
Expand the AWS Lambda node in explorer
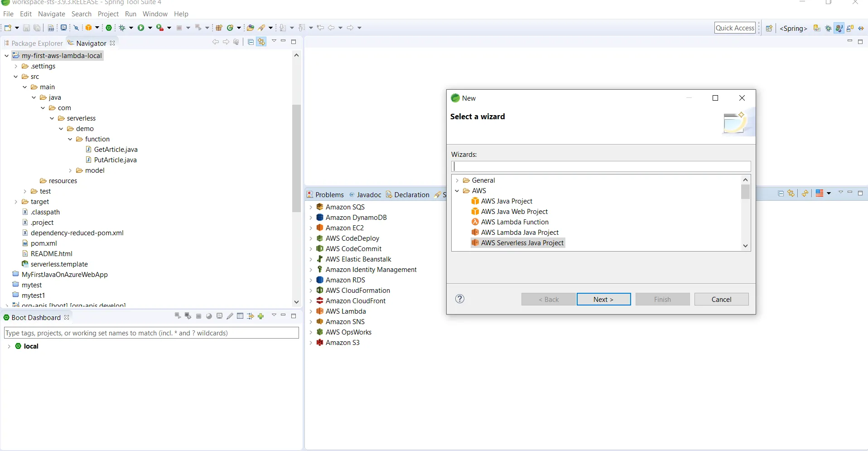click(x=311, y=311)
